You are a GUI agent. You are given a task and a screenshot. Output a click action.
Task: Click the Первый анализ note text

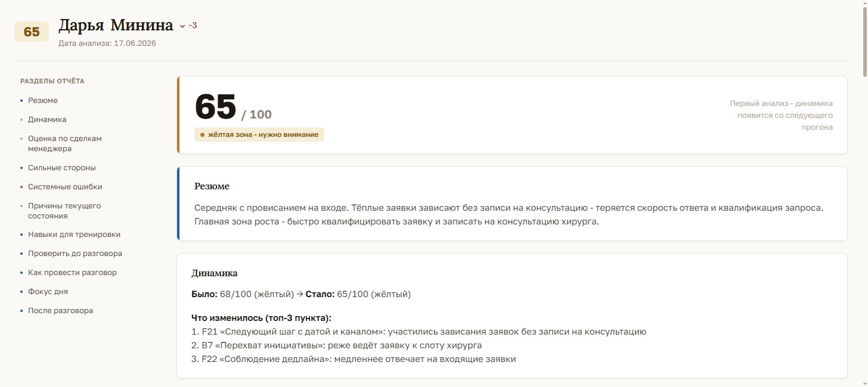click(781, 116)
